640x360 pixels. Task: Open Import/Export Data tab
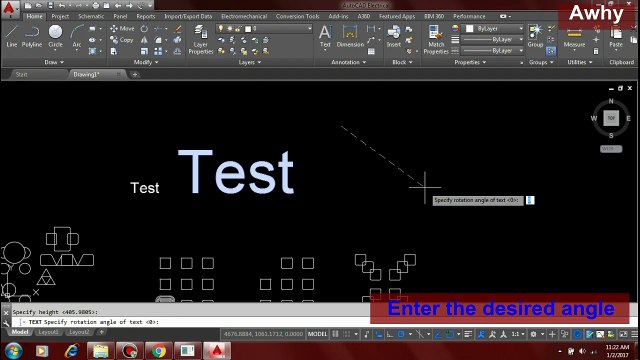188,16
